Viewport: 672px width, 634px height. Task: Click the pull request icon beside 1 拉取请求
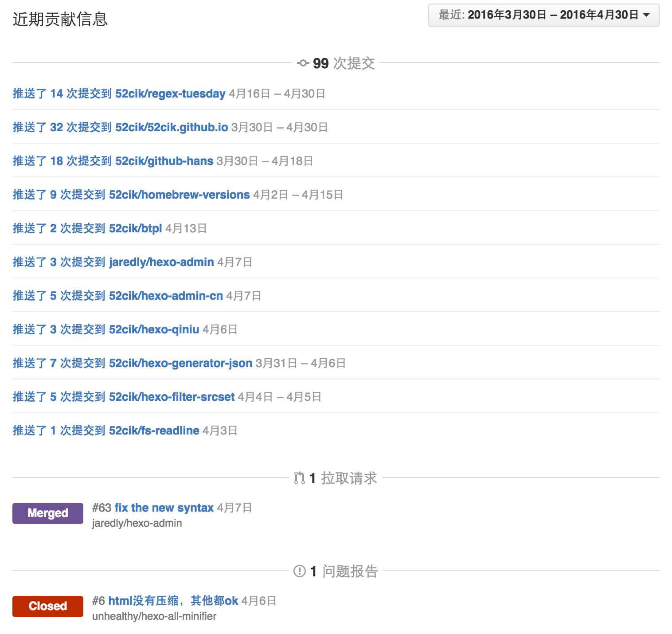pos(299,478)
